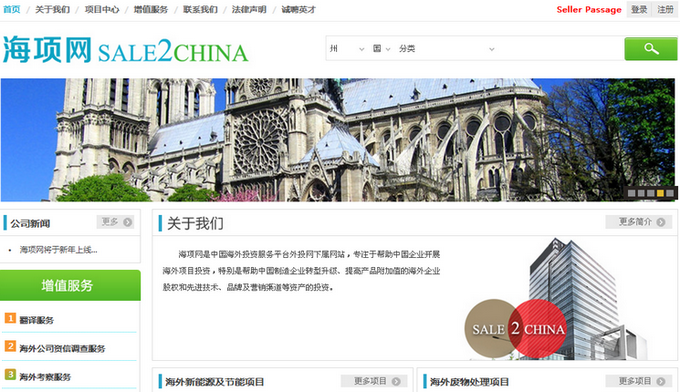
Task: Click the 海项网 SALE2CHINA site logo
Action: coord(125,49)
